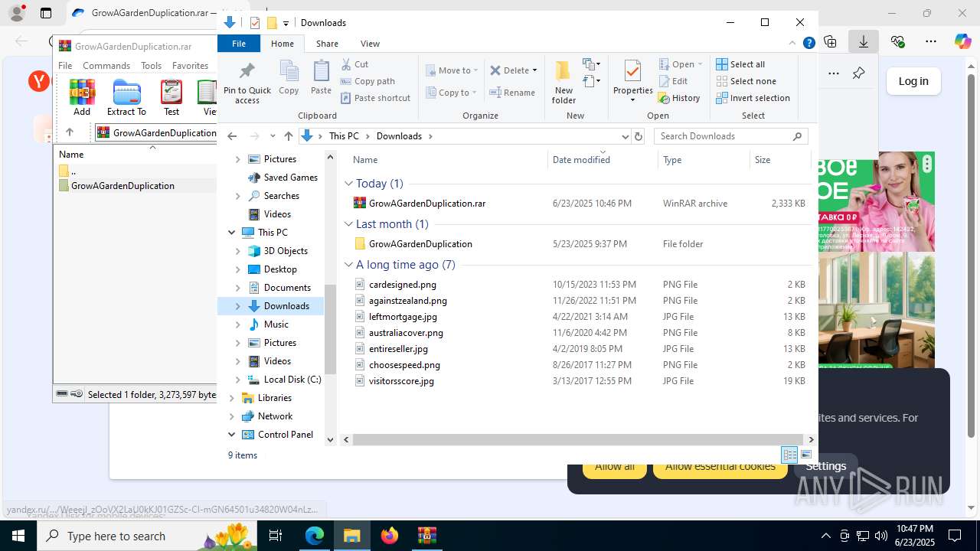Click Allow essential cookies button
The image size is (980, 551).
(720, 467)
